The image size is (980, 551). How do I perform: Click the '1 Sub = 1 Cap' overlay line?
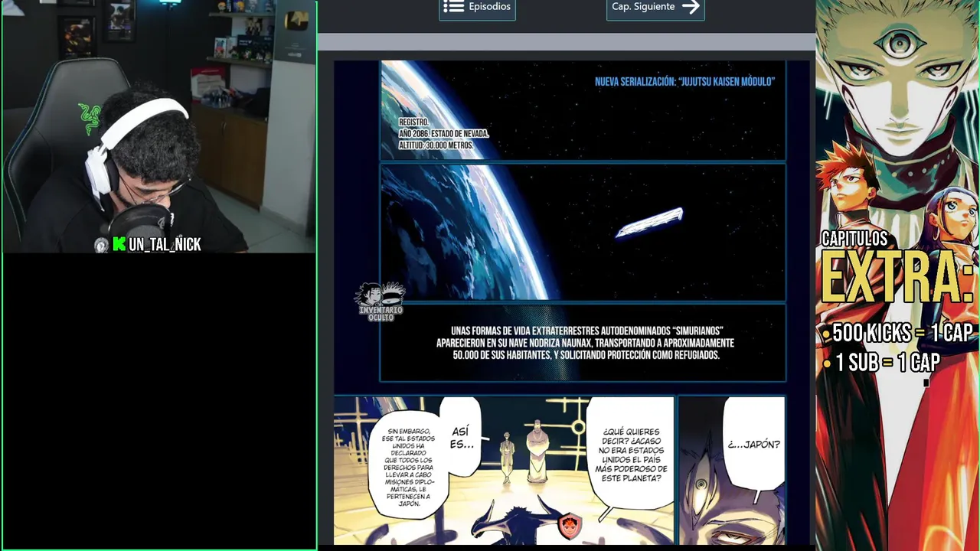coord(881,363)
